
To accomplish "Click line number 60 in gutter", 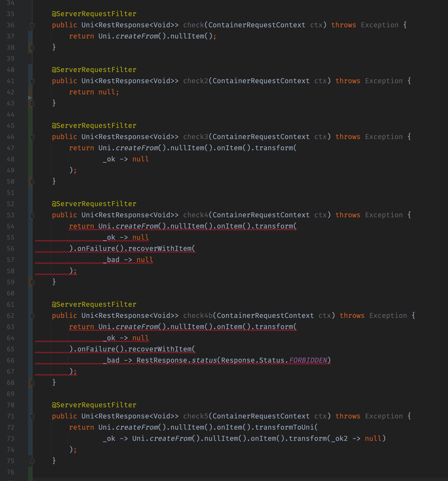I will 11,294.
